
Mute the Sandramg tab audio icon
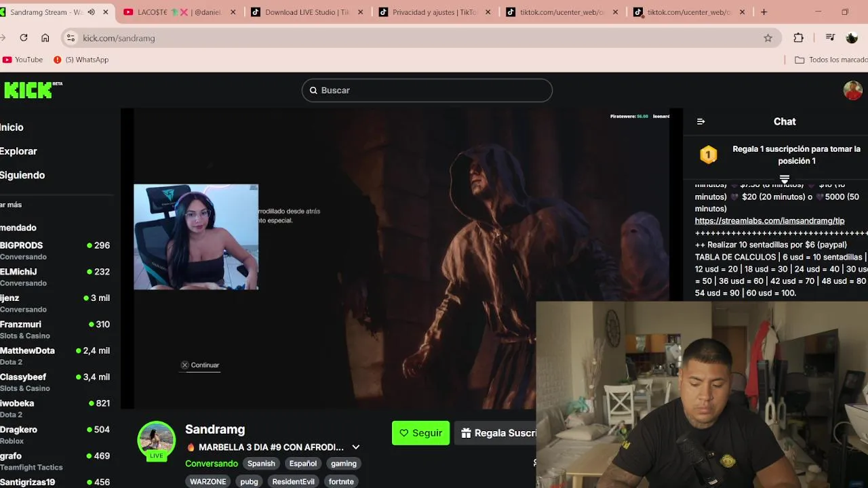pos(92,12)
